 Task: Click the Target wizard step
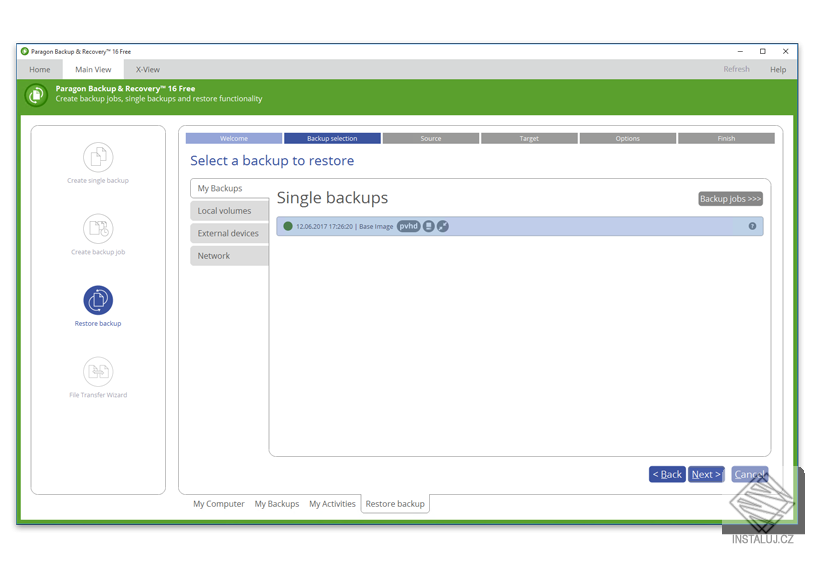(x=529, y=138)
